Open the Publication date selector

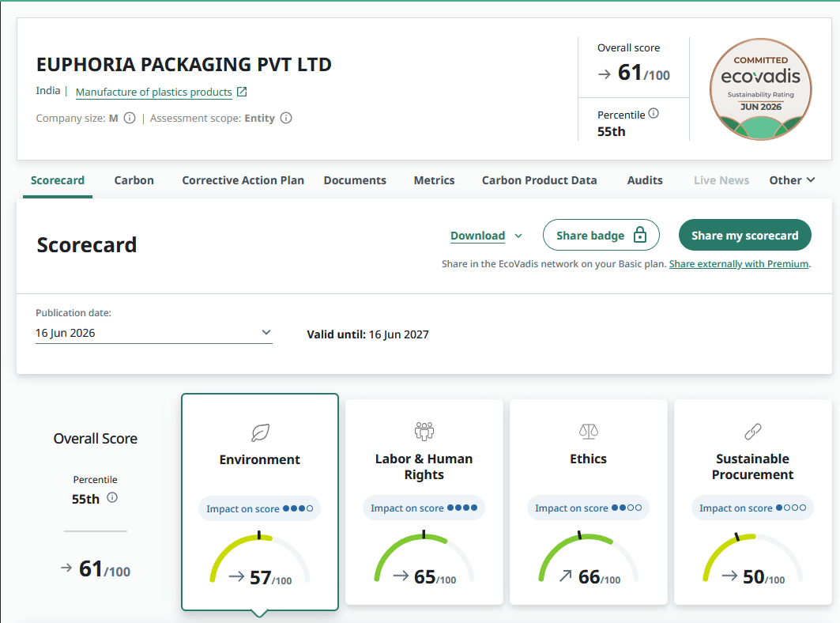(x=154, y=333)
